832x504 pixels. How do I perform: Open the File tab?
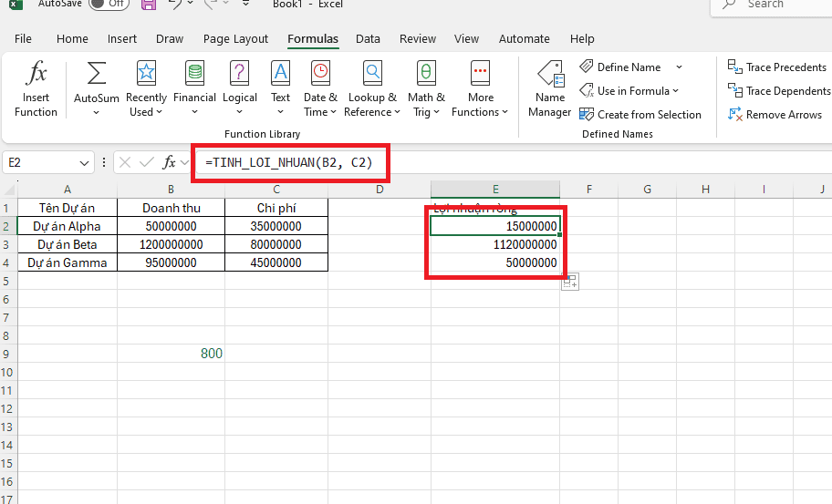coord(23,38)
